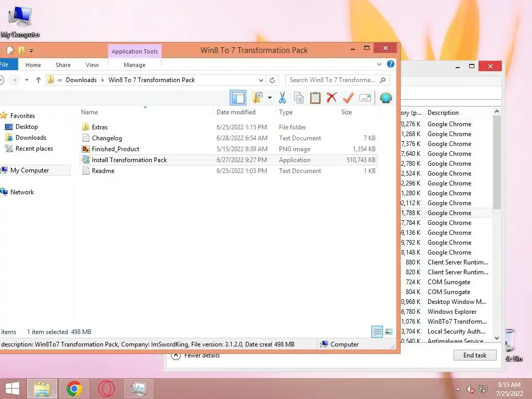Viewport: 532px width, 399px height.
Task: Select Desktop under Favorites
Action: tap(26, 127)
